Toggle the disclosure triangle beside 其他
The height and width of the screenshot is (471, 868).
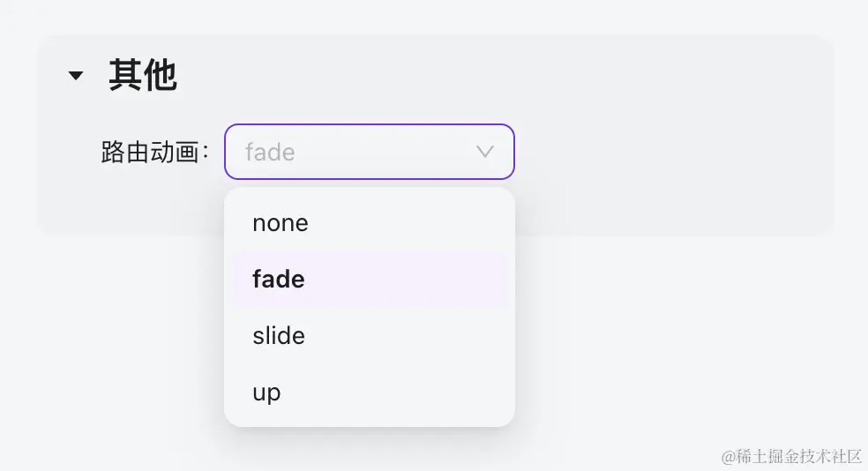click(x=76, y=77)
